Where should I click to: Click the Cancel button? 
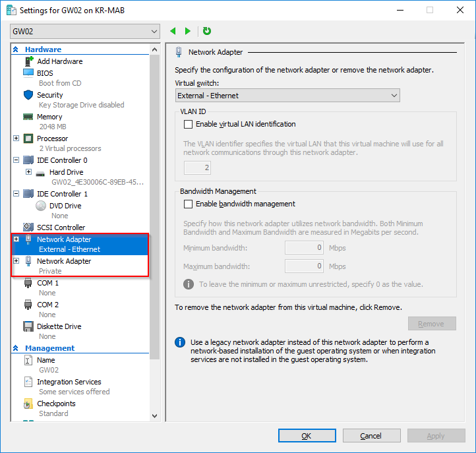click(372, 436)
